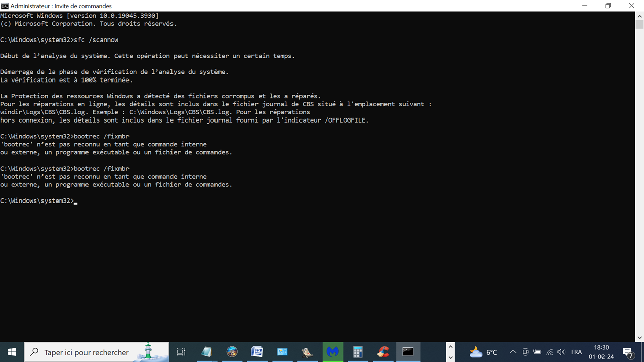Open the clock showing 18:30
The width and height of the screenshot is (644, 362).
[601, 352]
